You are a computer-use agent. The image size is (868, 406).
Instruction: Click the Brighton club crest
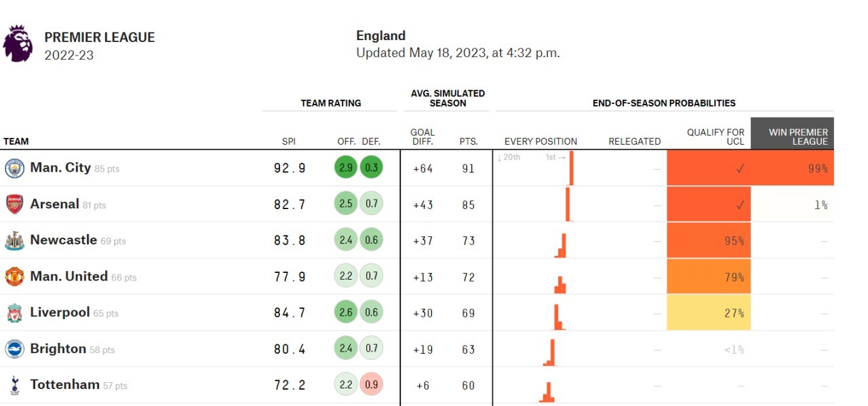pos(14,349)
